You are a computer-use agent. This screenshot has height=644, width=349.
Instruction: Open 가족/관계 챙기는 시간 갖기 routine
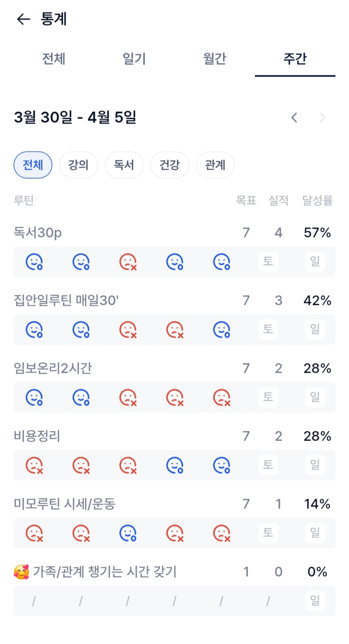(104, 572)
